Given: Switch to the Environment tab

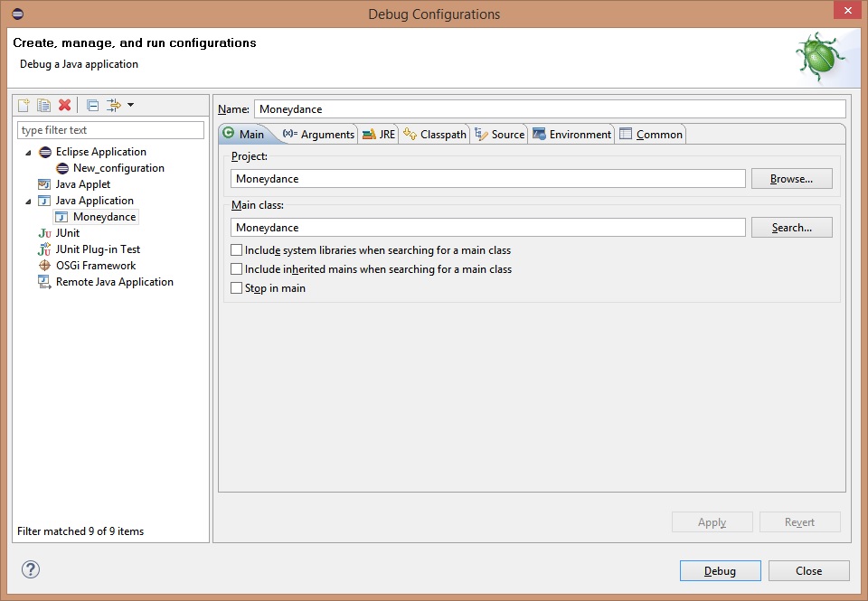Looking at the screenshot, I should tap(571, 135).
